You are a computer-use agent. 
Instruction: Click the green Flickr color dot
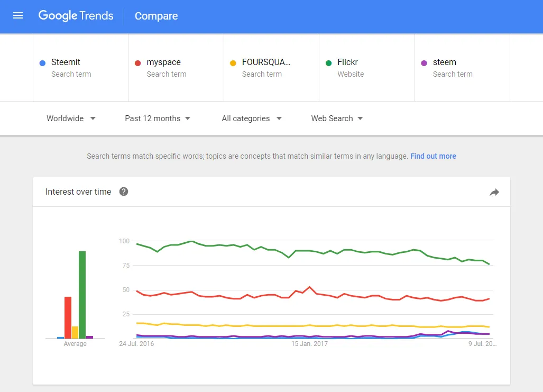(329, 63)
